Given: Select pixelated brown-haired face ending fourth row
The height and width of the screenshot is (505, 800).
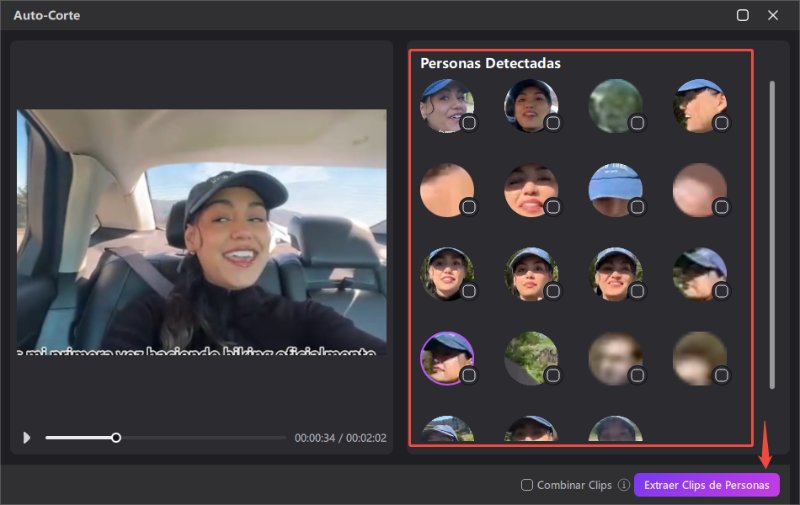Looking at the screenshot, I should pos(699,358).
